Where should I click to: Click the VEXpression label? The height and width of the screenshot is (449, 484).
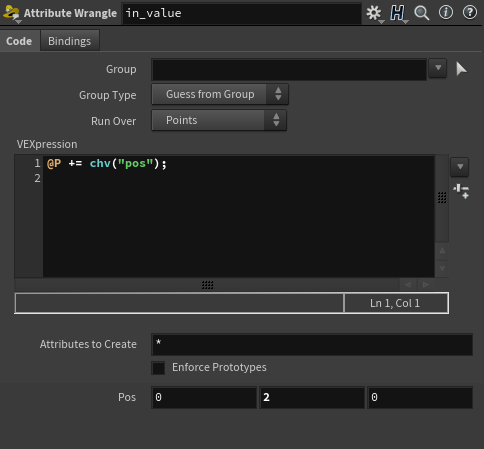[47, 144]
